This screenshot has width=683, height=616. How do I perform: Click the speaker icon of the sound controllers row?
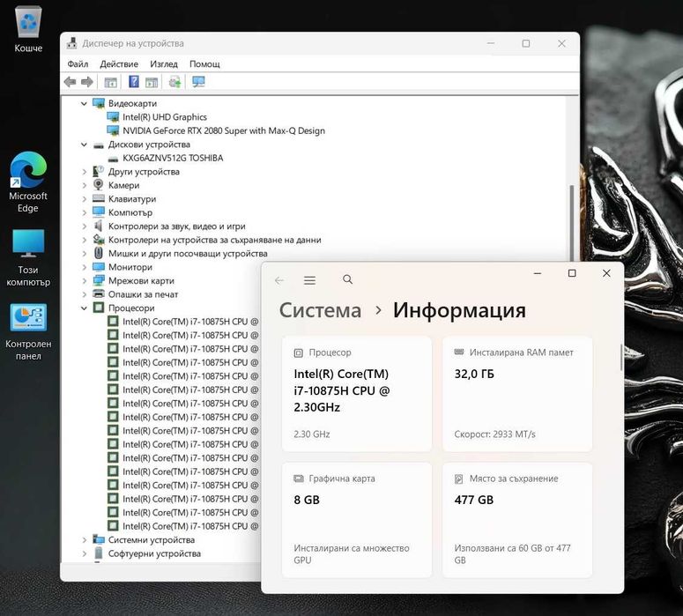pos(99,226)
